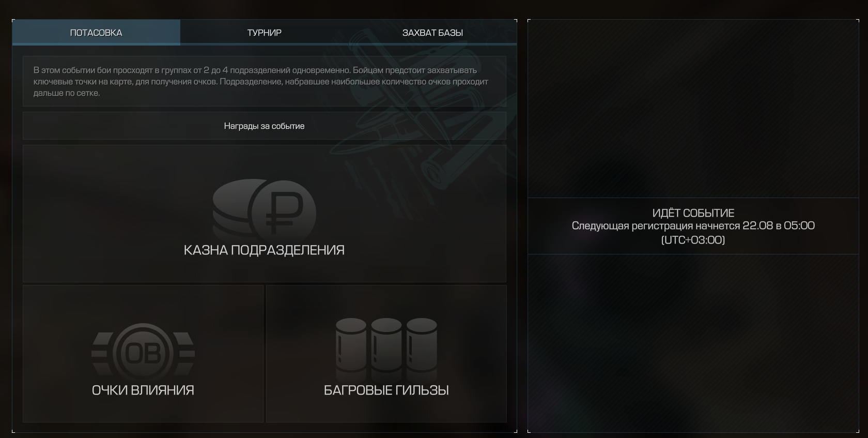Click the ИДЁТ СОБЫТИЕ status heading
Image resolution: width=868 pixels, height=438 pixels.
(693, 213)
